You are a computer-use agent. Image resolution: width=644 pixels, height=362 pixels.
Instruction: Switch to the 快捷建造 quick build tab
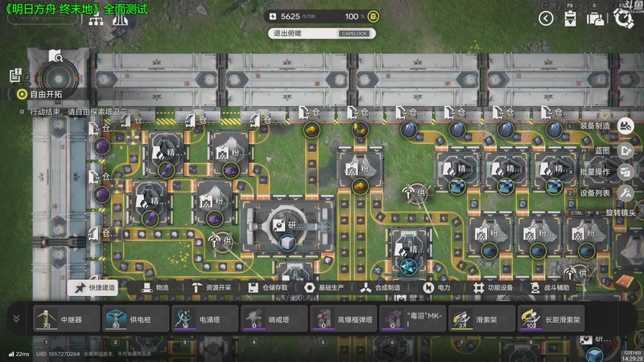[93, 288]
